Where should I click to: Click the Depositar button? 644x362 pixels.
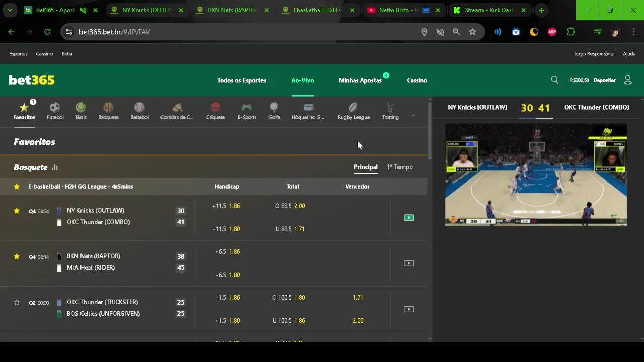click(605, 80)
